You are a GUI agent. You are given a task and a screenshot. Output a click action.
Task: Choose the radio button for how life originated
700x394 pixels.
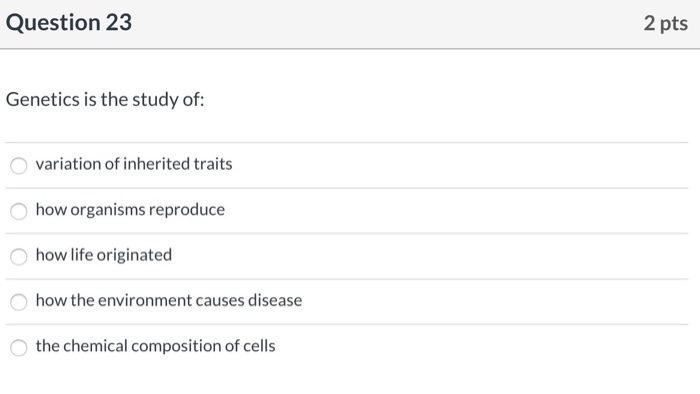click(19, 257)
